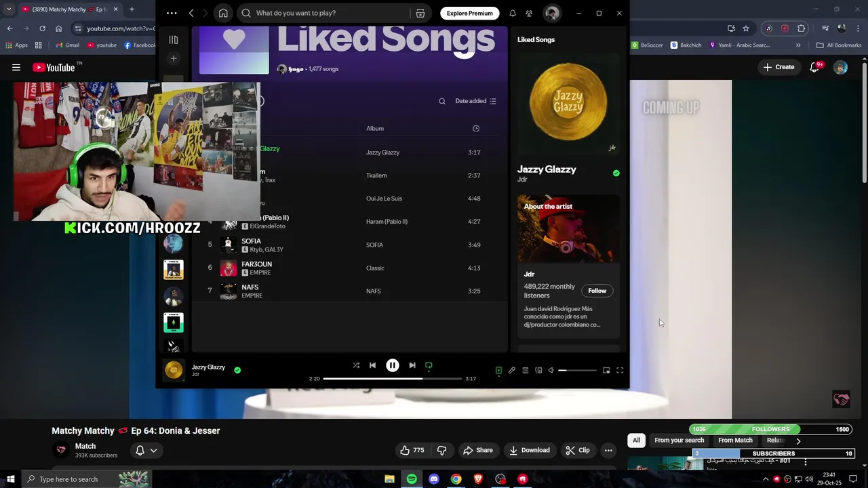This screenshot has height=488, width=868.
Task: Share the YouTube video
Action: pyautogui.click(x=478, y=450)
